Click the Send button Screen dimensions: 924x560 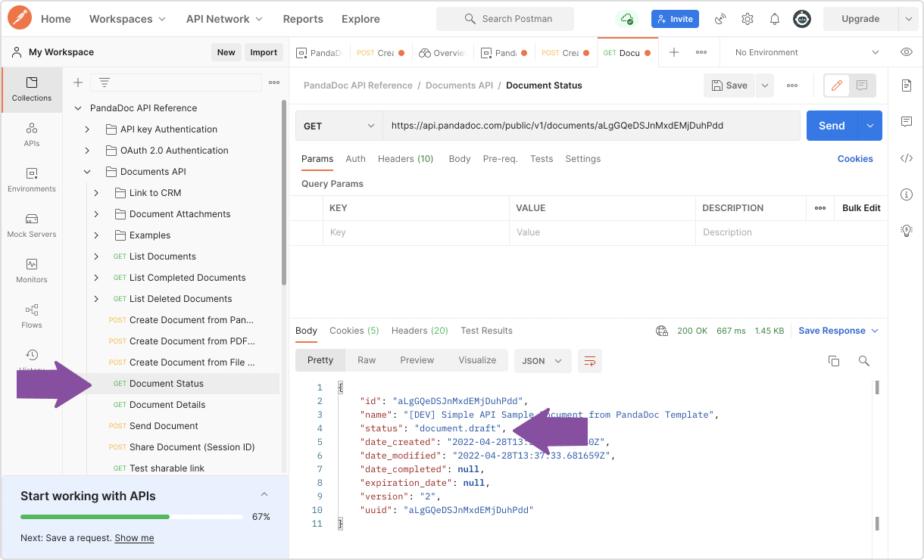coord(832,126)
